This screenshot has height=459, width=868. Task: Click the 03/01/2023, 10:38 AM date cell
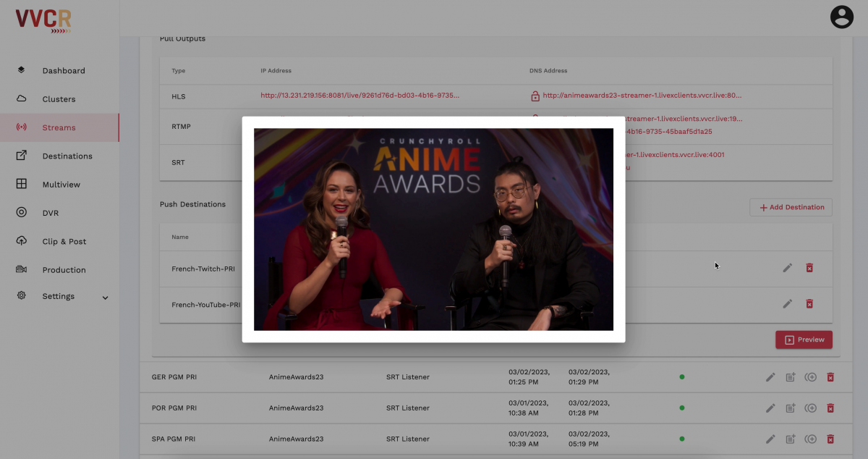529,408
